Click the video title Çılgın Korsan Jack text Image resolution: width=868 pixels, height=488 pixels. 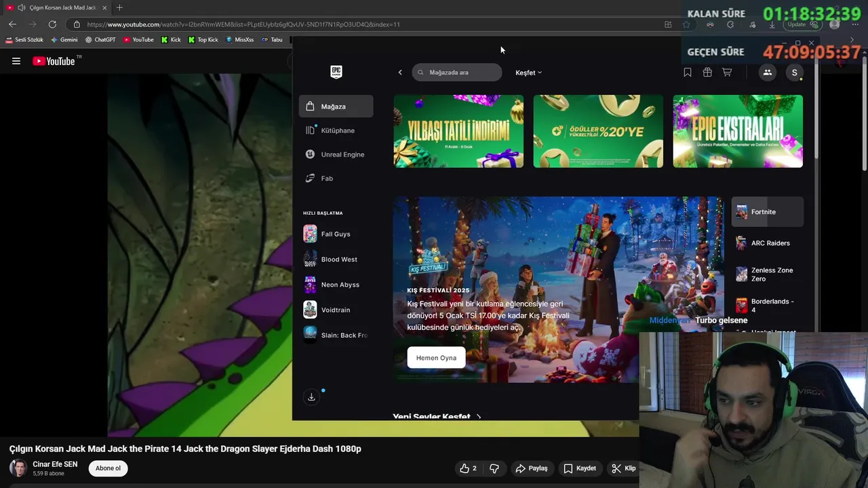tap(185, 449)
